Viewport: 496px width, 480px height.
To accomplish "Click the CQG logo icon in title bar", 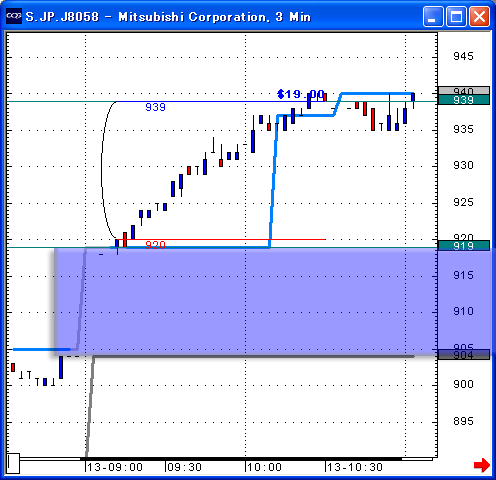I will click(x=14, y=16).
